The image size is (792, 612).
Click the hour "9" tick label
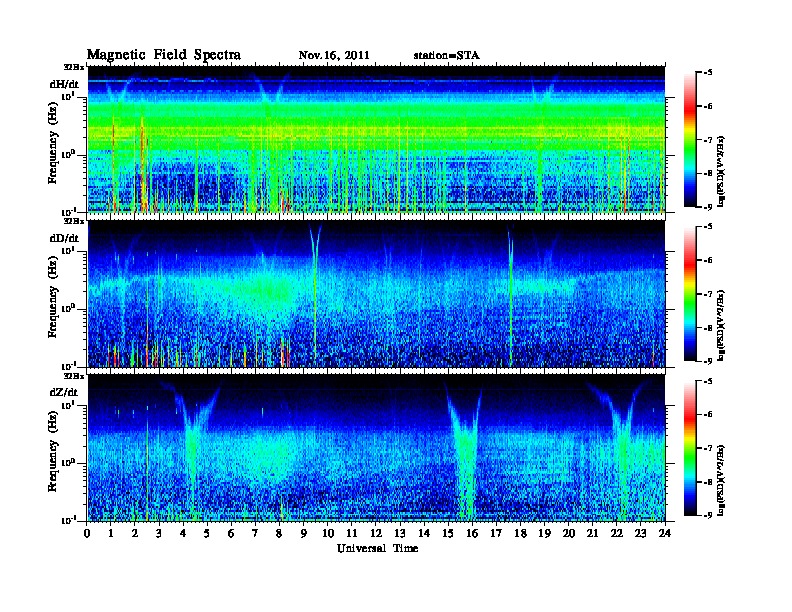point(304,534)
